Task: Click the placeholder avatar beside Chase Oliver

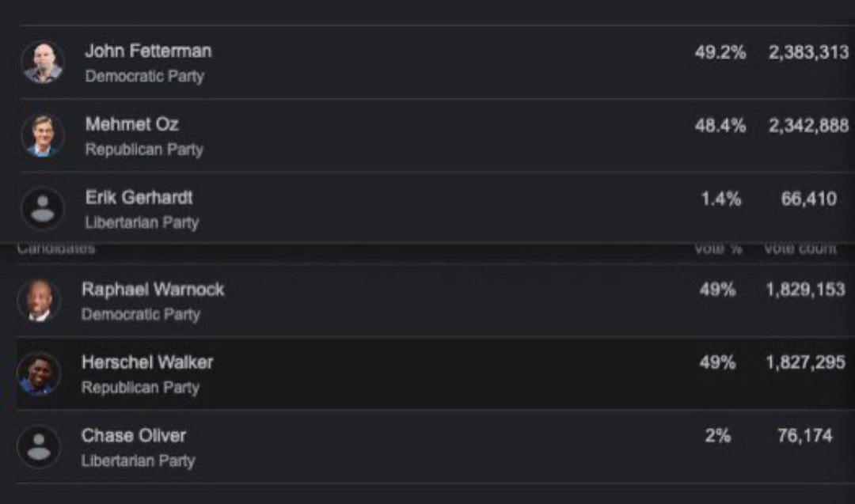Action: pos(39,447)
